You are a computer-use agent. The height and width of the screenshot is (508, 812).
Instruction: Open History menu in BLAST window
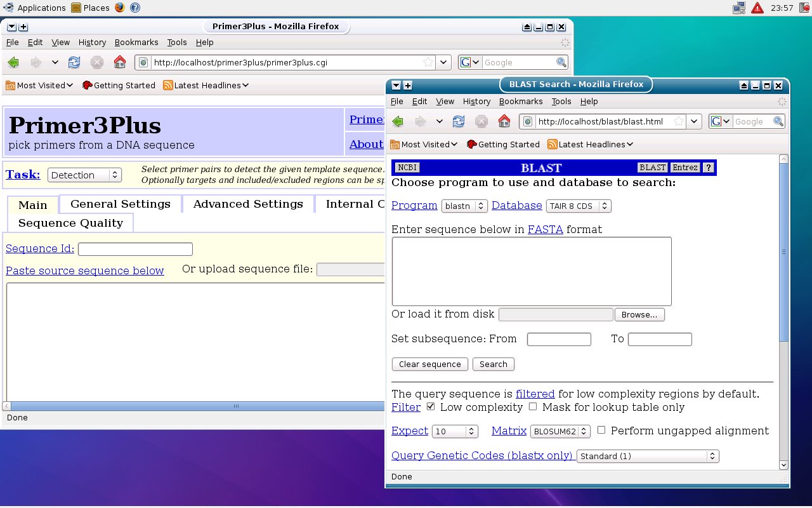(476, 101)
